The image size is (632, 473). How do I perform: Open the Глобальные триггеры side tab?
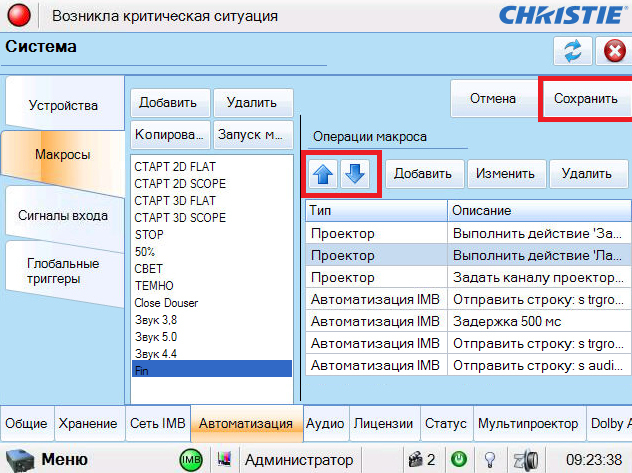click(63, 271)
